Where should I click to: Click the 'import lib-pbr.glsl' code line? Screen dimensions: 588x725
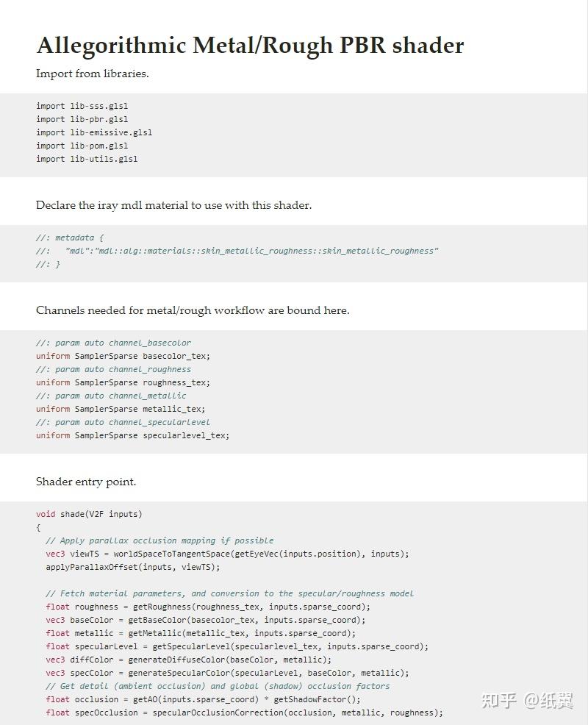click(x=82, y=119)
